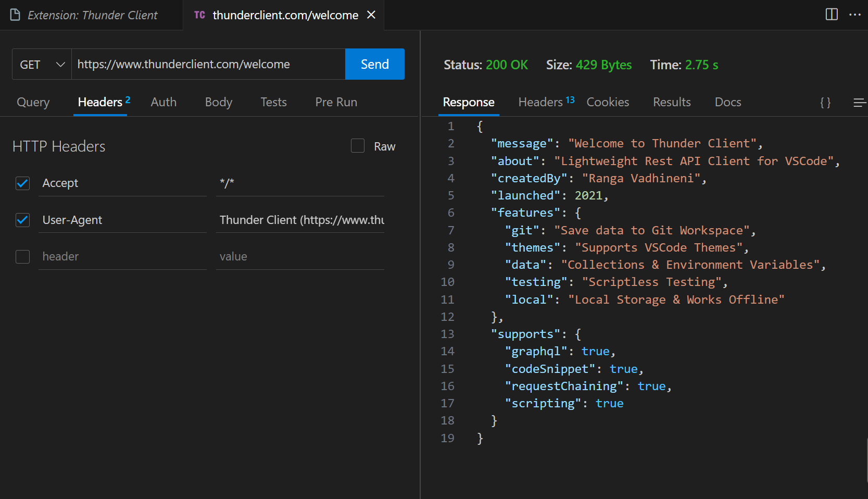Click the launched value 2021
Screen dimensions: 868x499
point(588,195)
